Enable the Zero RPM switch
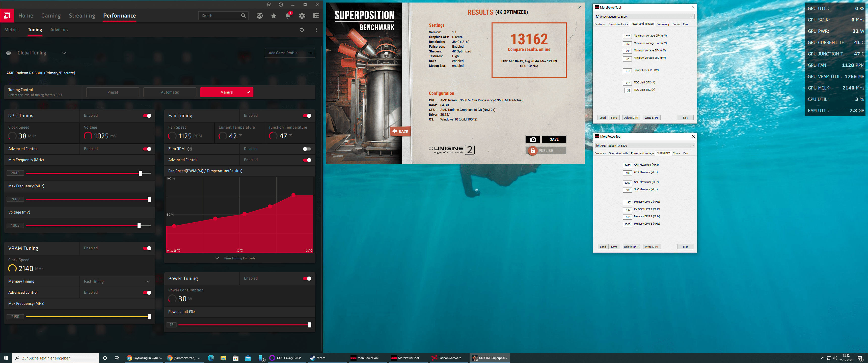 tap(307, 149)
